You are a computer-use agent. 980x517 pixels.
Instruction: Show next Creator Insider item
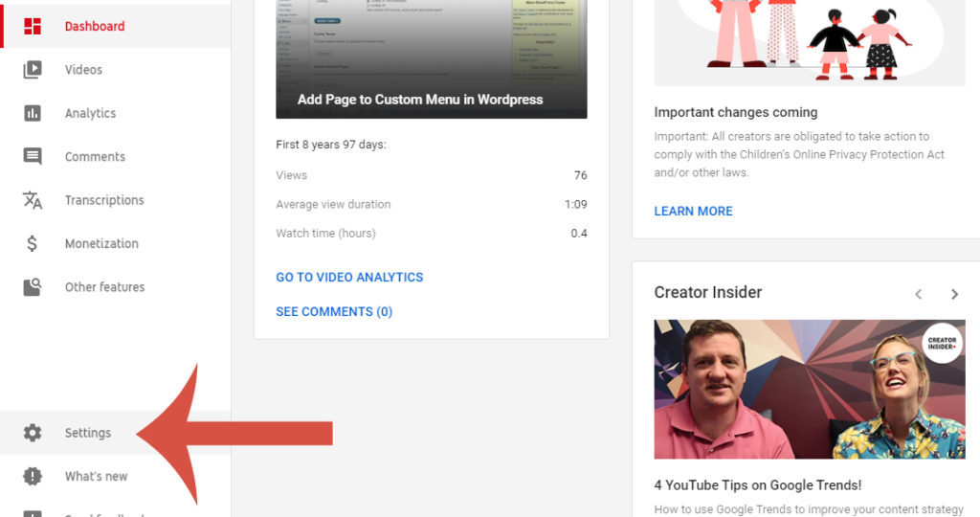(954, 294)
